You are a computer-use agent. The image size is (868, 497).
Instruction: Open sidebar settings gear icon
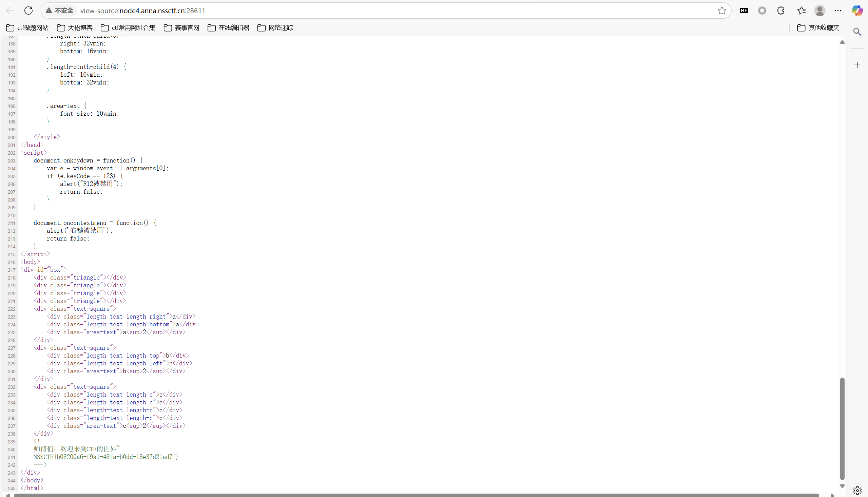[x=857, y=491]
